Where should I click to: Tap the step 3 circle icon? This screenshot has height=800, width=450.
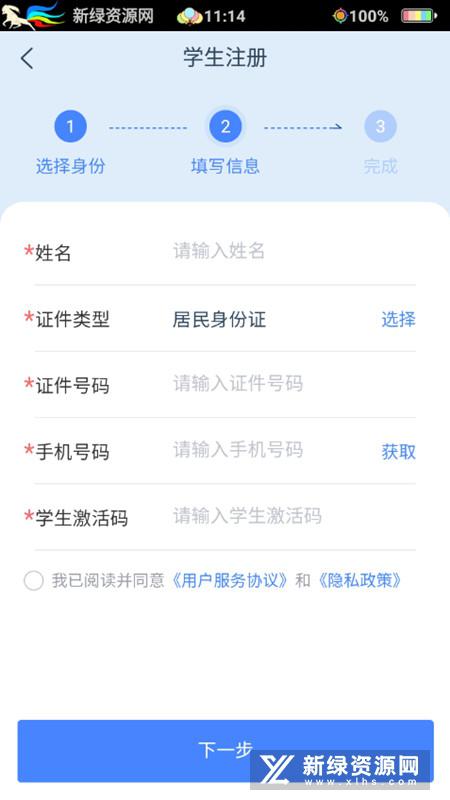pos(380,126)
